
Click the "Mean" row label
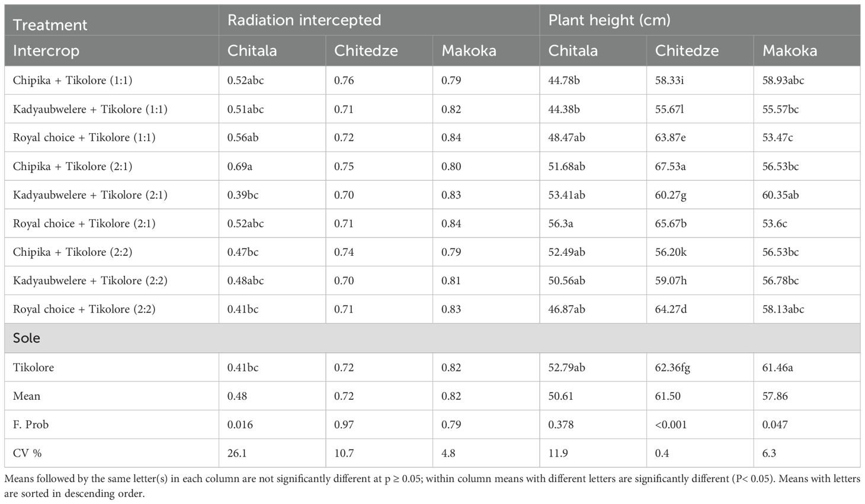pos(27,396)
